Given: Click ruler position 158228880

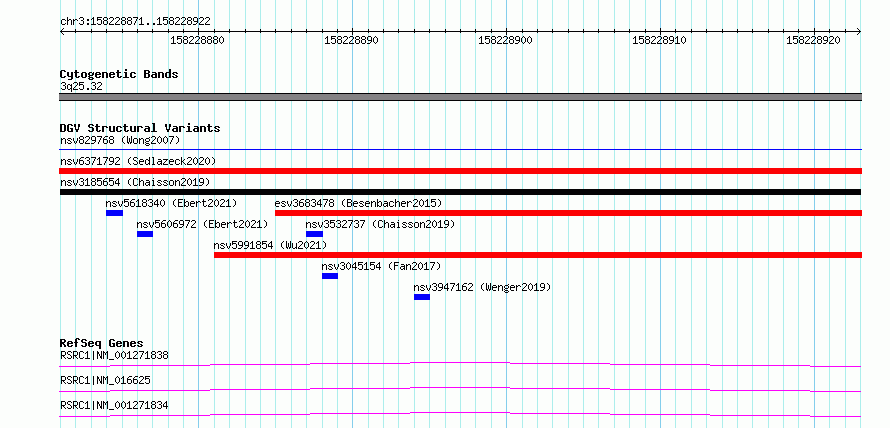Looking at the screenshot, I should tap(198, 40).
